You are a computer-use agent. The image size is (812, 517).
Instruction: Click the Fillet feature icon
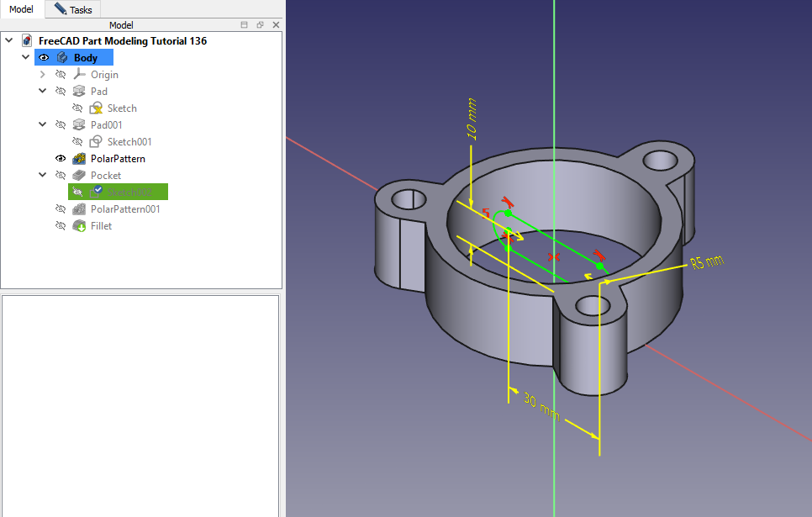79,226
